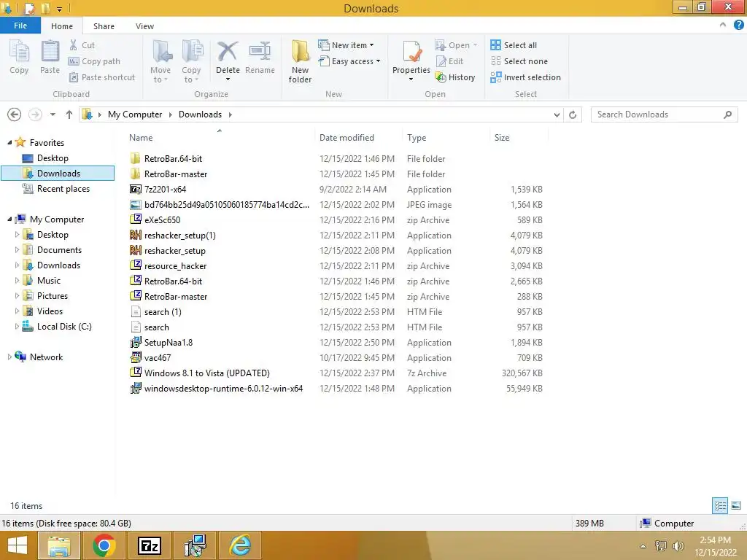Go back with the Back arrow

[15, 114]
